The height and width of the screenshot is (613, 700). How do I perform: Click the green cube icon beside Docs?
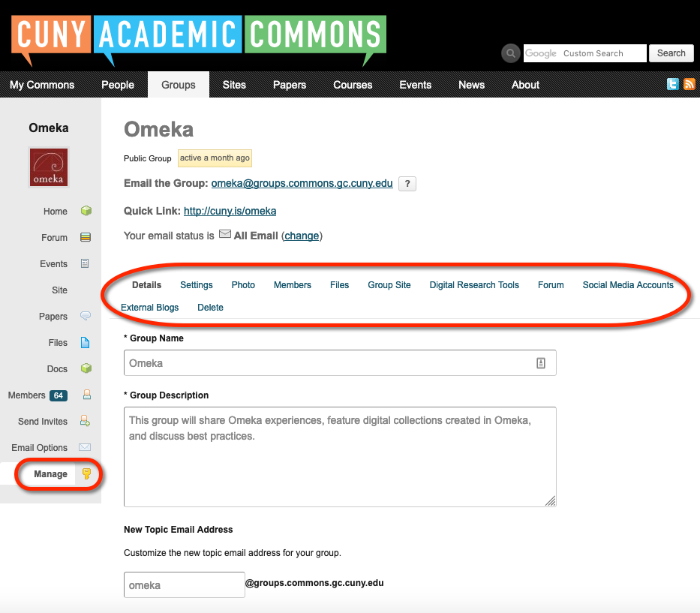pos(86,368)
